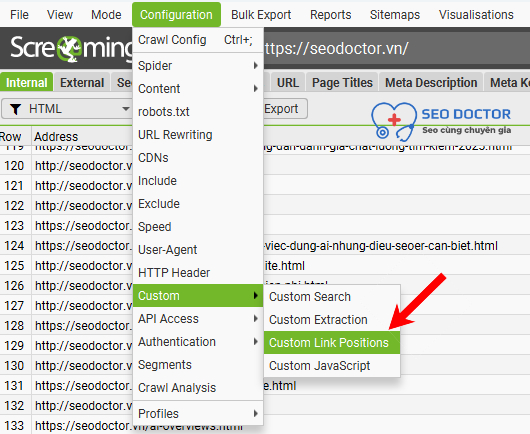
Task: Click the Row column header
Action: tap(10, 137)
